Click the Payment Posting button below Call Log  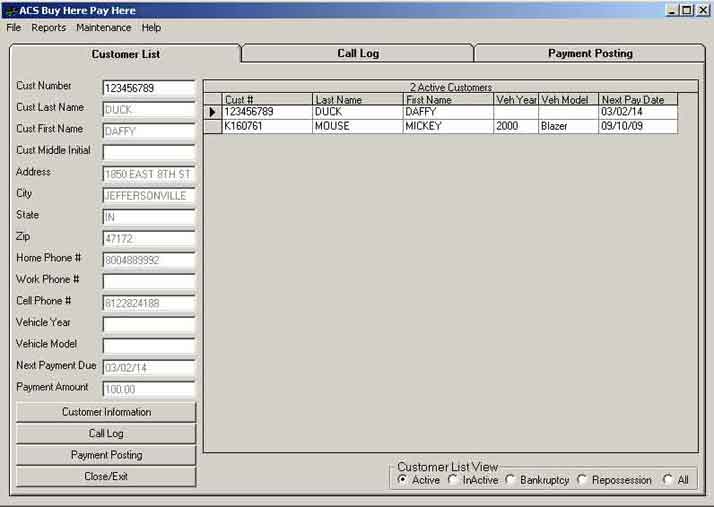(x=106, y=455)
